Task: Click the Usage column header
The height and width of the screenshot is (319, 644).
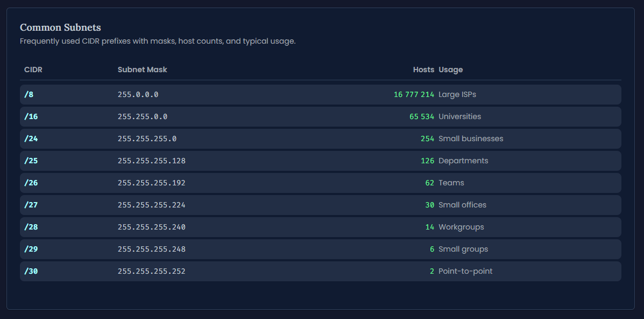Action: (x=450, y=70)
